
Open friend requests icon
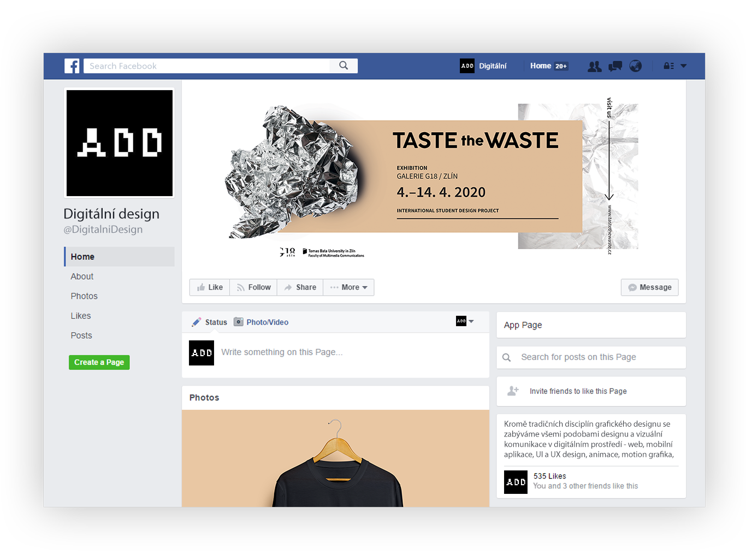pos(594,66)
